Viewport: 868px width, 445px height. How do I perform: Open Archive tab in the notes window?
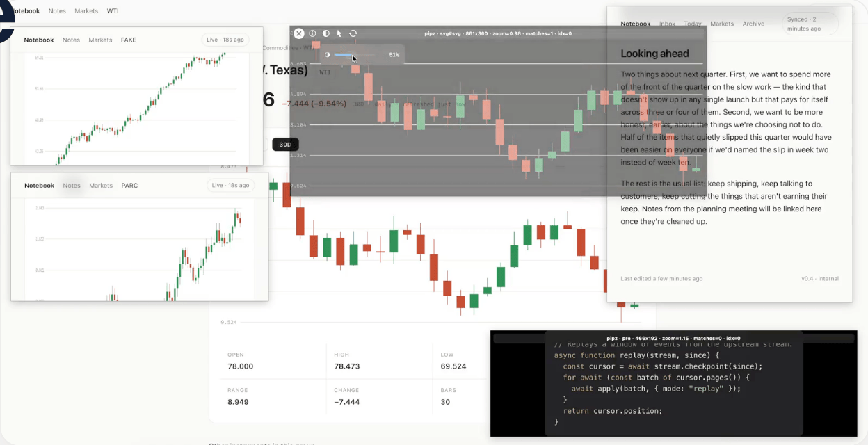753,24
